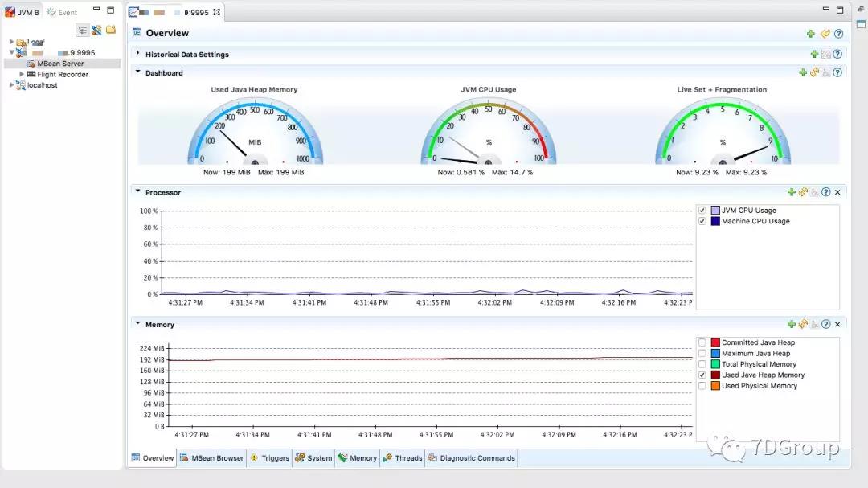Screen dimensions: 868x488
Task: Uncheck Used Java Heap Memory series
Action: tap(702, 375)
